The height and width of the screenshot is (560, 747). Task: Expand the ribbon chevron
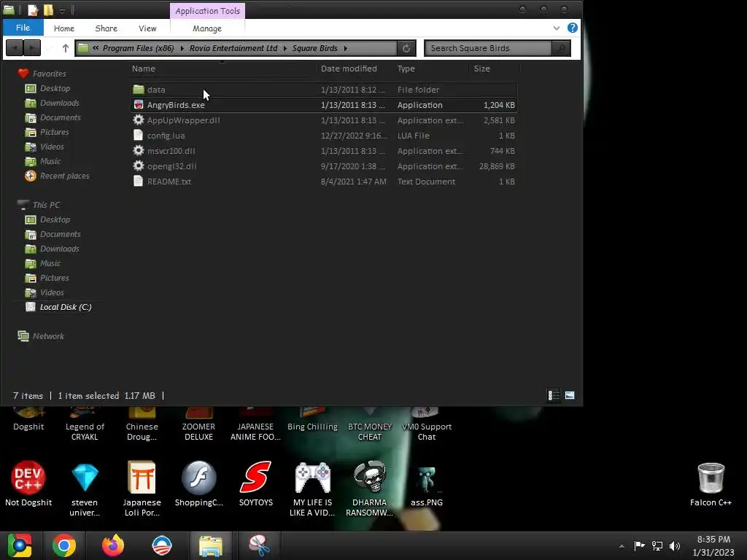557,28
